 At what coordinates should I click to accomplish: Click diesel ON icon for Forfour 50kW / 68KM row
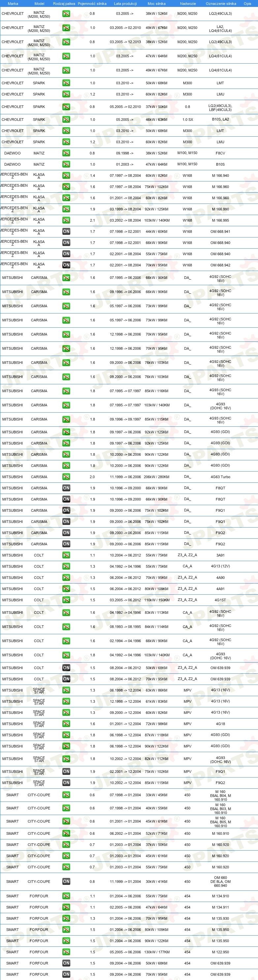pyautogui.click(x=66, y=963)
